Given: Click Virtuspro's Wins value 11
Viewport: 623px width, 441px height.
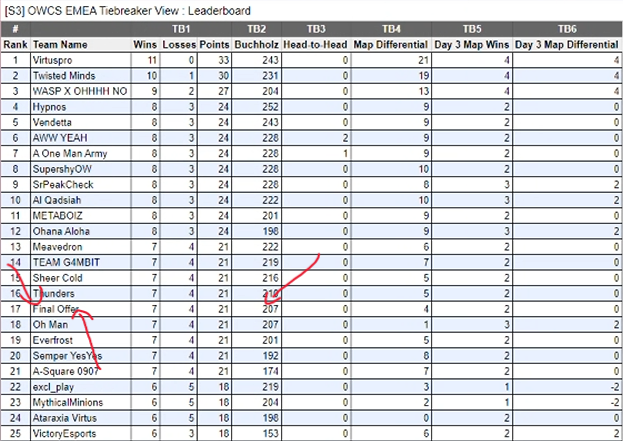Looking at the screenshot, I should 152,60.
